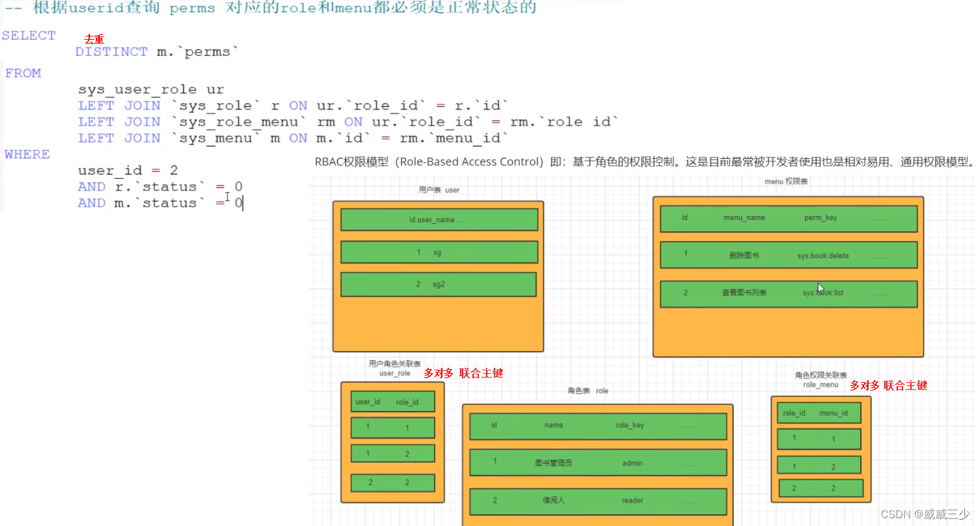Click the 用户角色关联表 user_role title
This screenshot has width=980, height=526.
pyautogui.click(x=395, y=368)
